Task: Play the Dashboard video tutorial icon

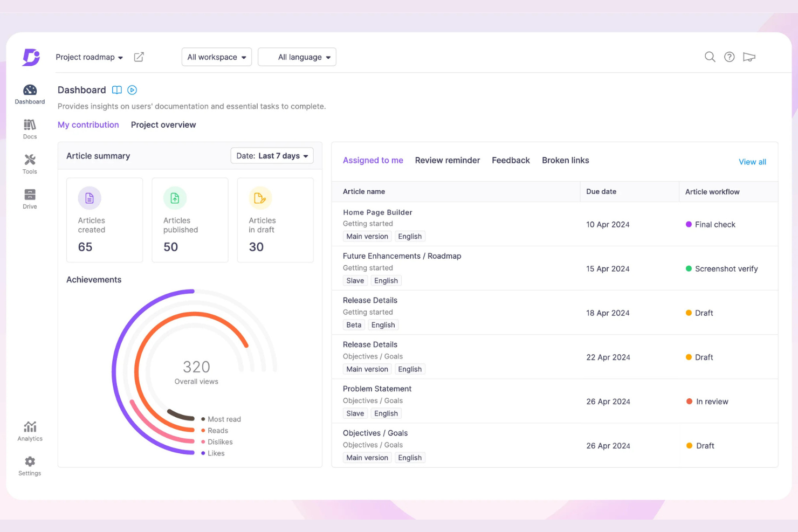Action: (x=132, y=90)
